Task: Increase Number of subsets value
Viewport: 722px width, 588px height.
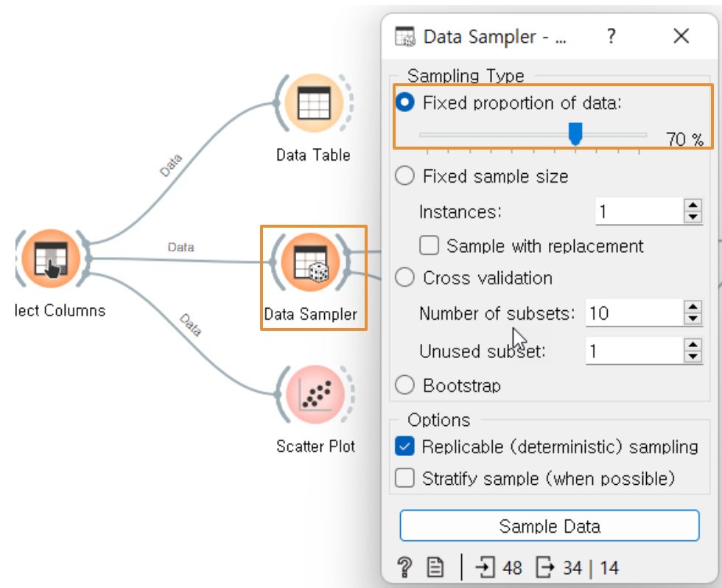Action: point(693,307)
